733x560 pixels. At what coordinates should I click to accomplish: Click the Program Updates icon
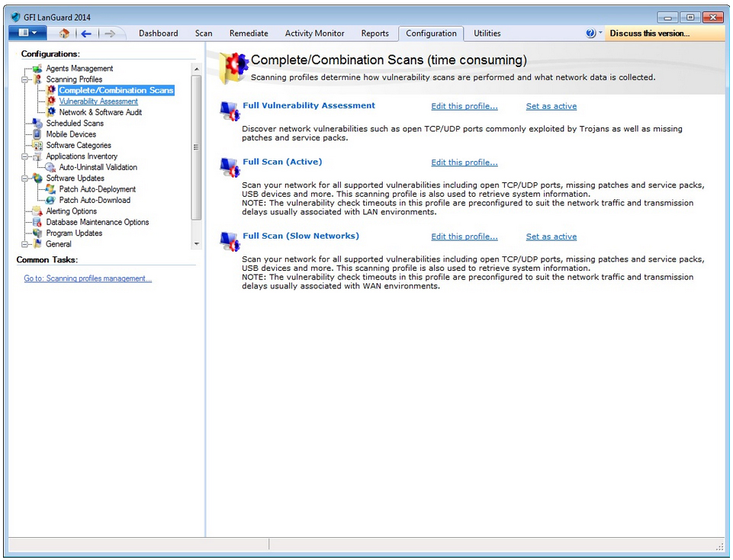37,233
